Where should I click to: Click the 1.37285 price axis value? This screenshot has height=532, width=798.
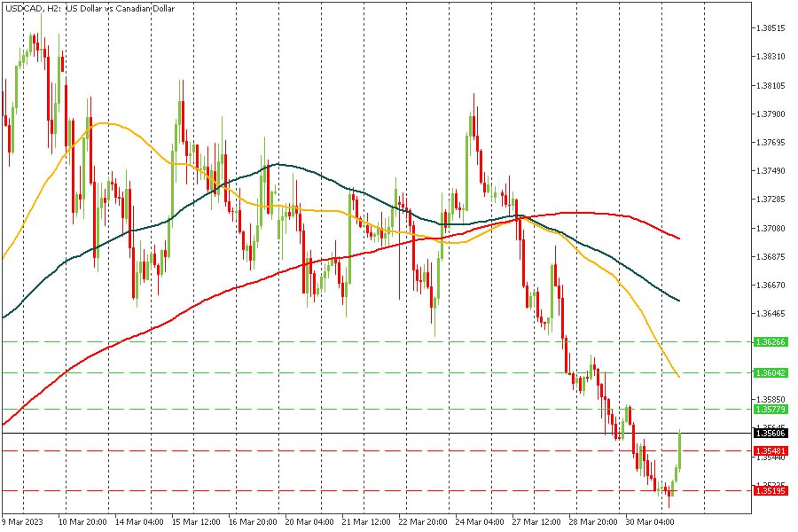[x=771, y=199]
